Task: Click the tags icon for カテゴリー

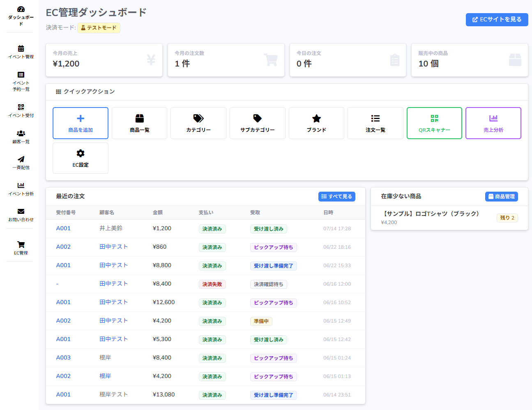Action: [x=198, y=119]
